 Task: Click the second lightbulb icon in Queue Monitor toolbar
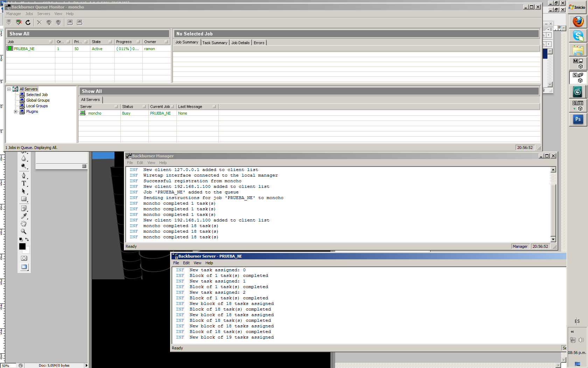[58, 22]
